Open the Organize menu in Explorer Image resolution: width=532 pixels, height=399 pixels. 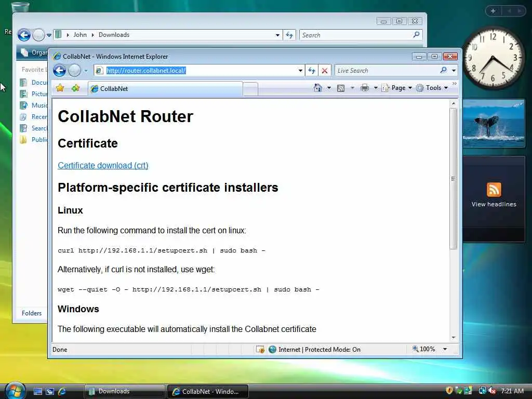click(33, 52)
